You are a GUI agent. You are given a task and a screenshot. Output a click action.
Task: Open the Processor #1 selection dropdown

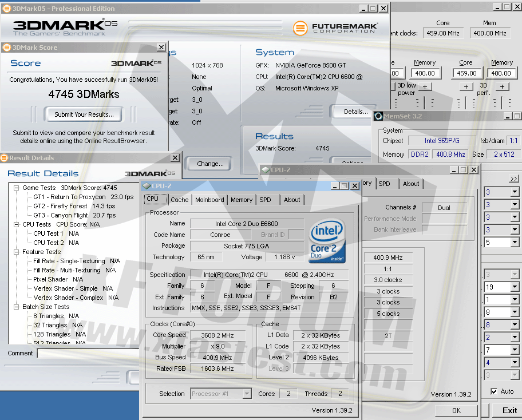(x=247, y=394)
